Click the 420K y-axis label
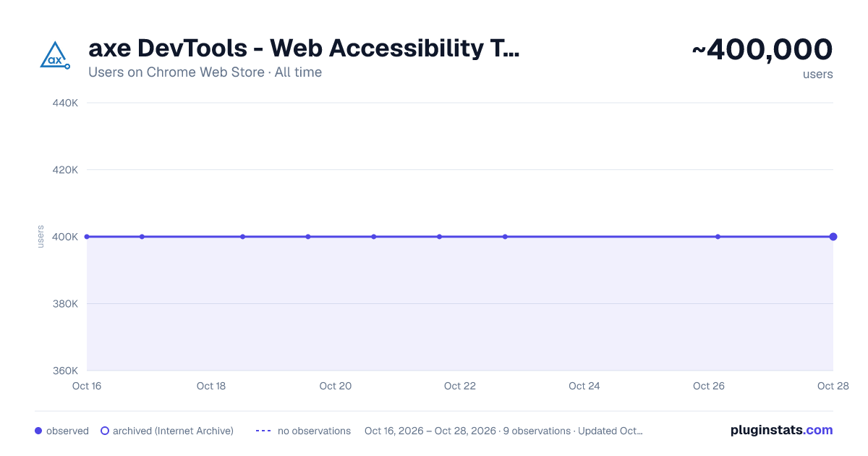868x456 pixels. 66,170
